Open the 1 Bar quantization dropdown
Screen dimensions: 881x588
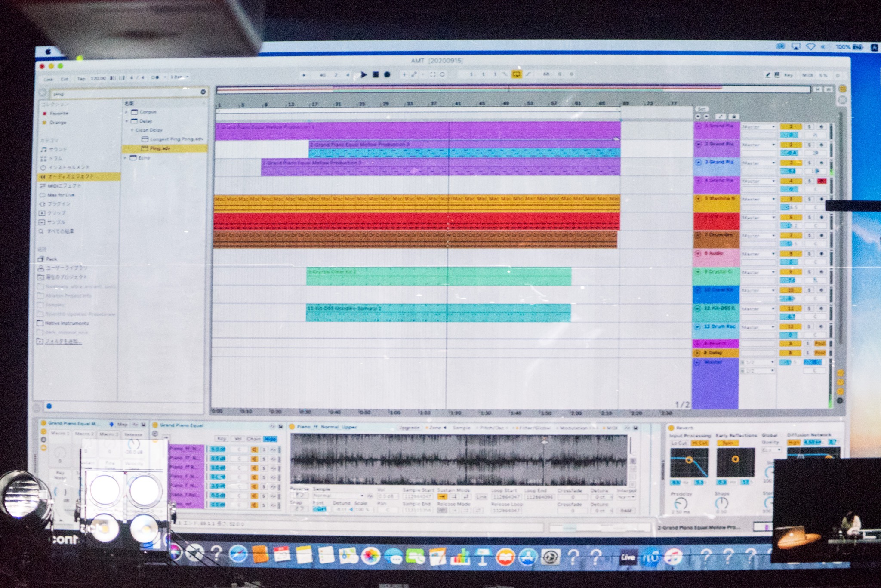(179, 77)
